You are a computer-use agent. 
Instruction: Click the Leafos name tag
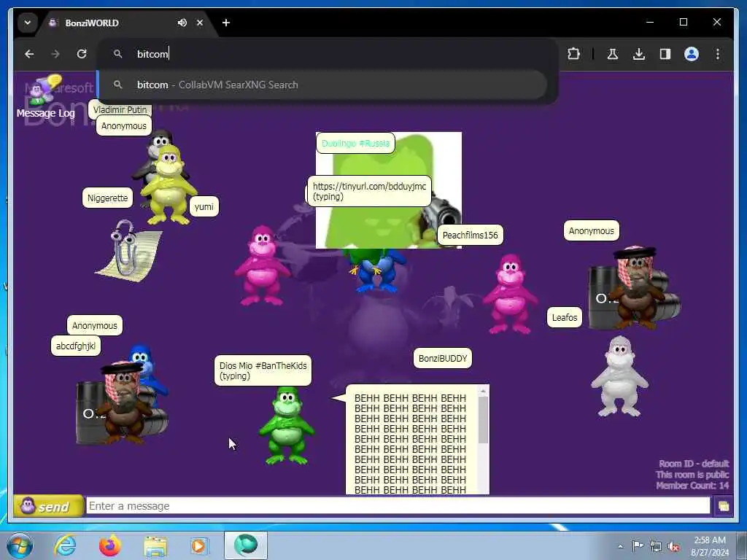(x=565, y=318)
